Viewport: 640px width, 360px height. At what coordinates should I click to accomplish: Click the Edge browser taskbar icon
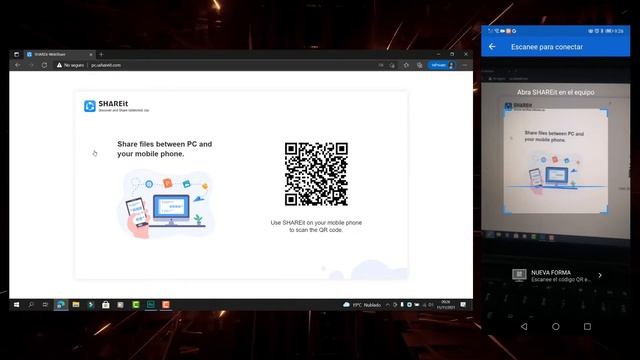pyautogui.click(x=60, y=305)
